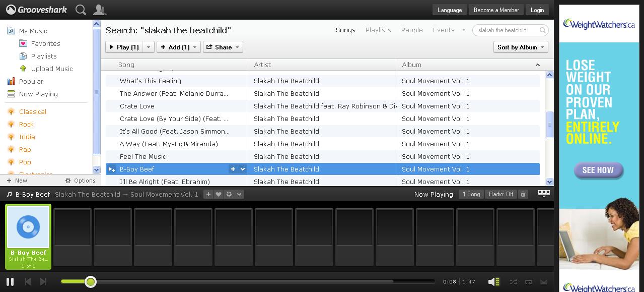The width and height of the screenshot is (644, 292).
Task: Toggle Radio Off setting
Action: pyautogui.click(x=501, y=194)
